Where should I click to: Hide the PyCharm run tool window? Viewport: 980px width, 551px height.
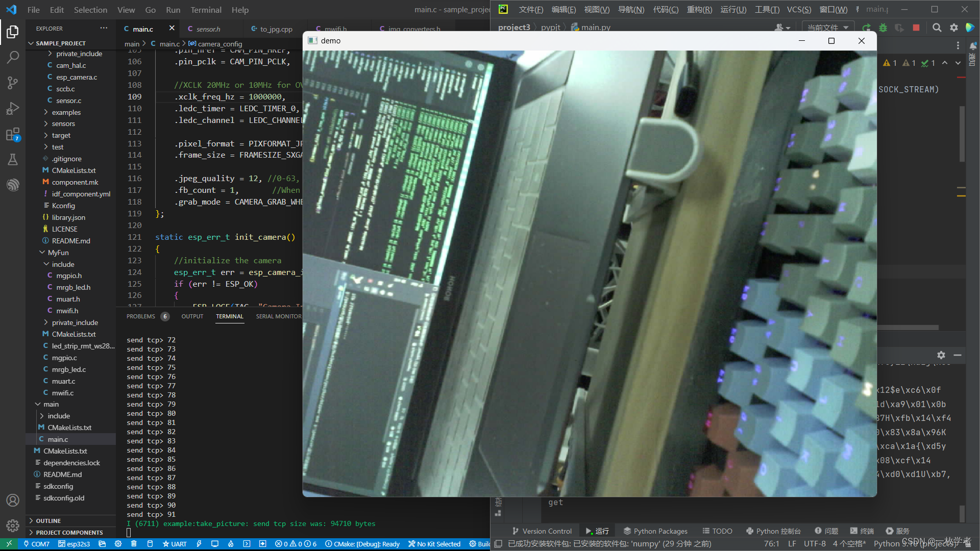point(958,355)
